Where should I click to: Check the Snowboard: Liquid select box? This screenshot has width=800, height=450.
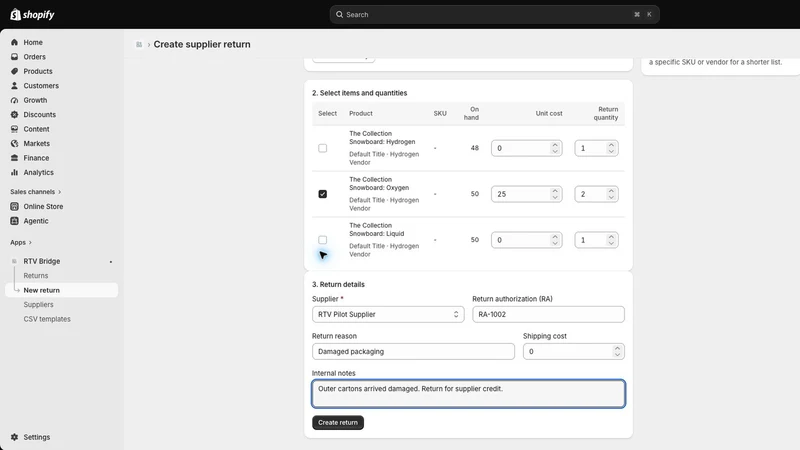click(x=322, y=240)
